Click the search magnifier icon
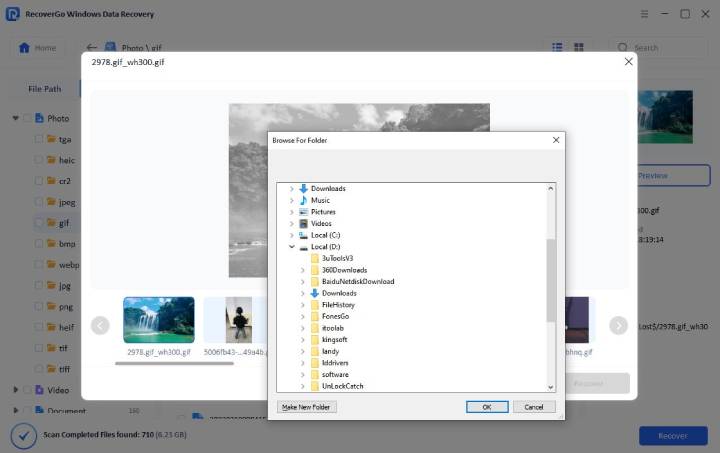 tap(622, 47)
